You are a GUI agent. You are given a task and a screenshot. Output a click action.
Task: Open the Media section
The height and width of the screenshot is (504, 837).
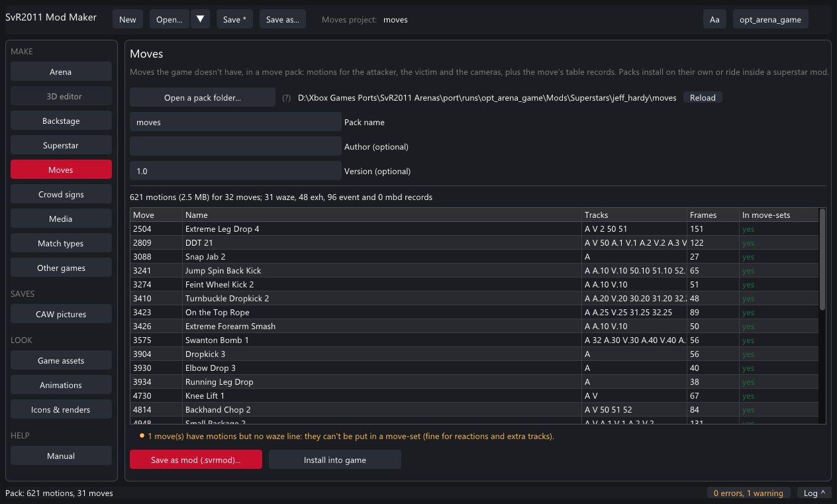point(61,219)
